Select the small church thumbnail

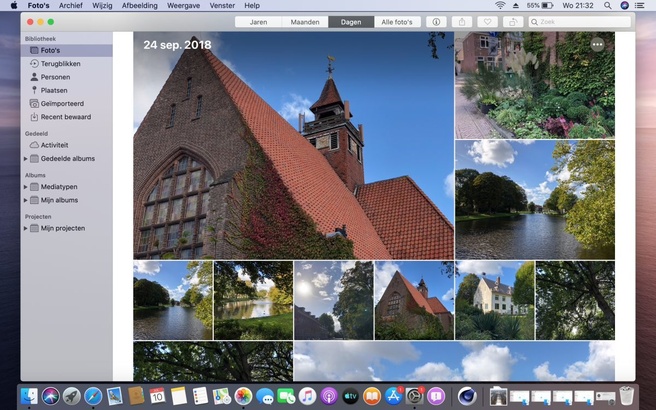click(x=414, y=300)
